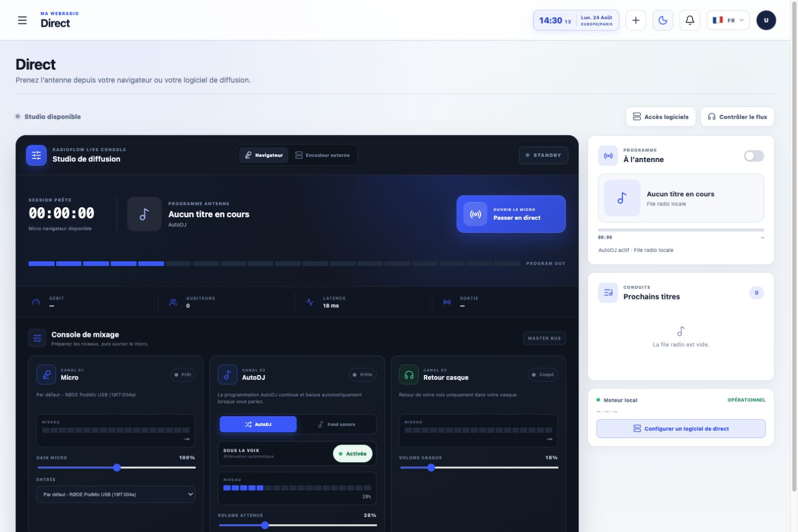This screenshot has height=532, width=798.
Task: Open the user avatar menu
Action: pos(766,20)
